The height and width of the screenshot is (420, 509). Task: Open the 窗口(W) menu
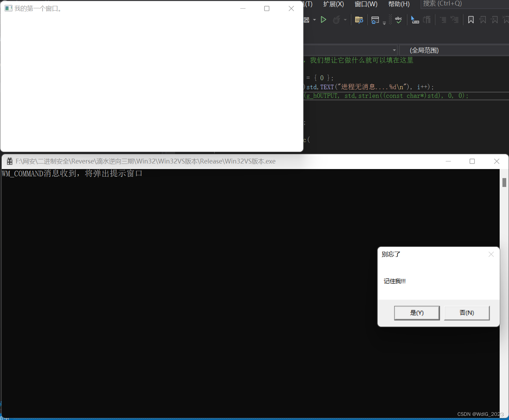(366, 4)
